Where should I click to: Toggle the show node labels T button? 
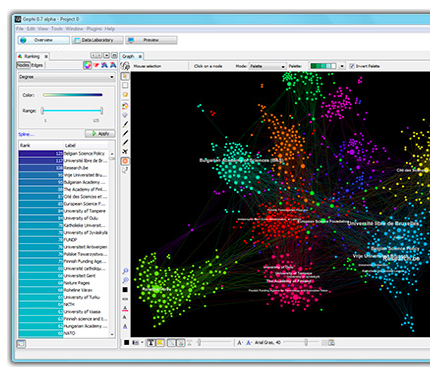tap(151, 343)
